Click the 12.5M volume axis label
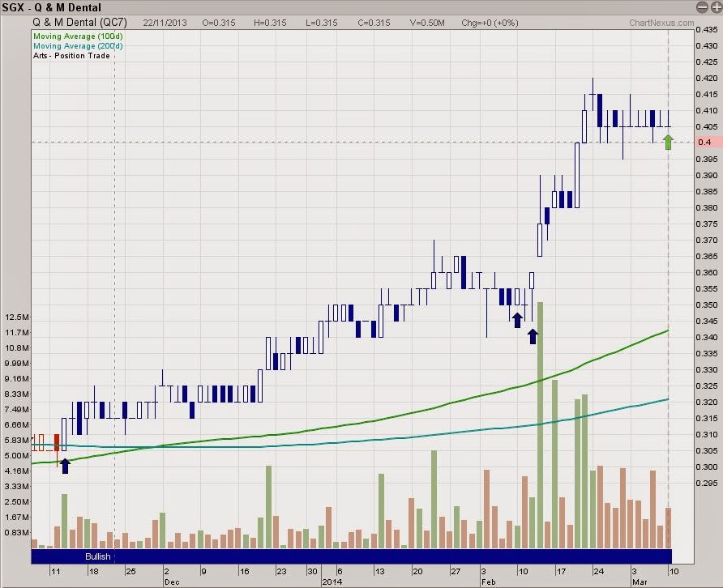 click(17, 317)
